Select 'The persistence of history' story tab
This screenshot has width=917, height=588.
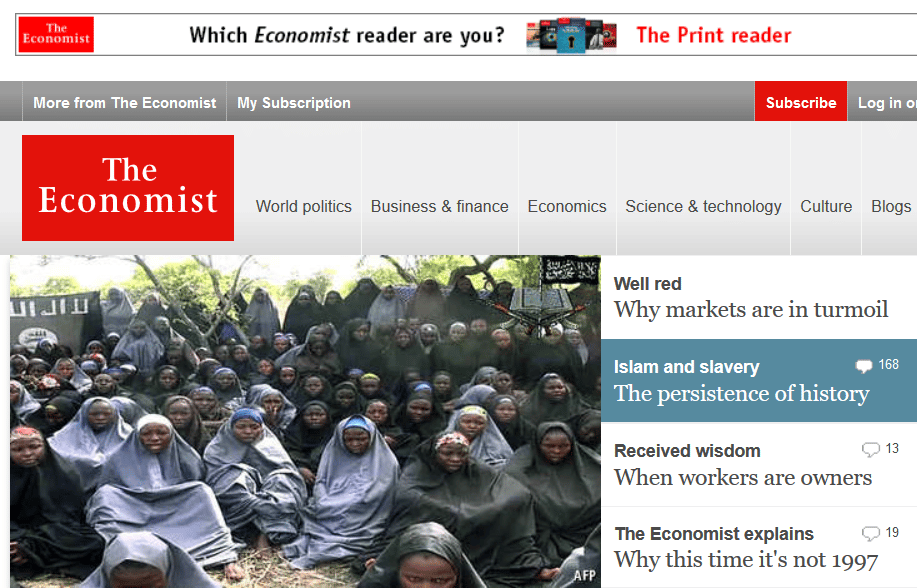[x=759, y=380]
